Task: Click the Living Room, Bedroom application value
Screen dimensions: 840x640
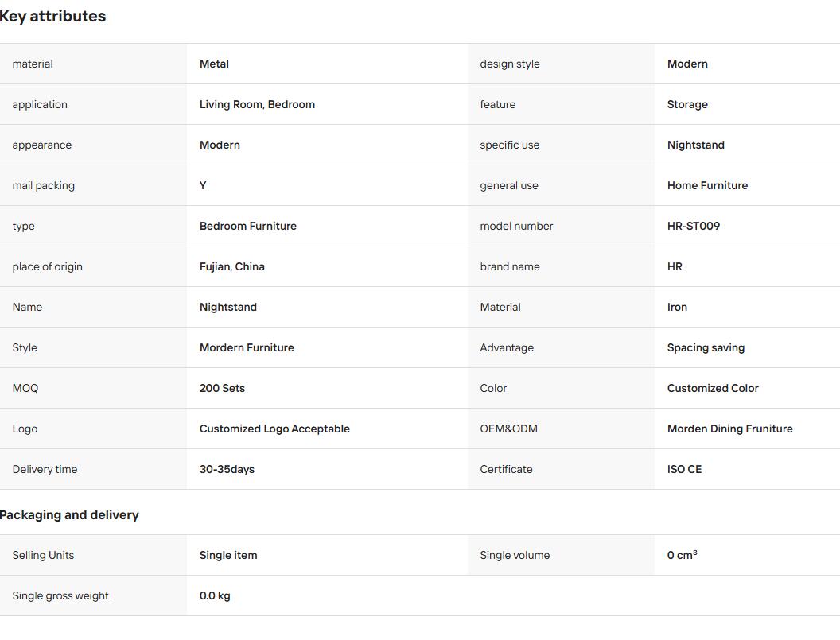Action: click(x=257, y=104)
